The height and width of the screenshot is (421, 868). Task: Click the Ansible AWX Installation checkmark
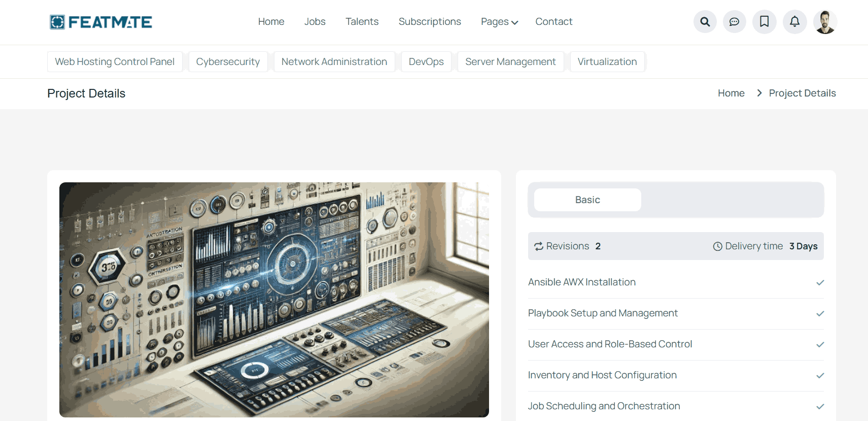click(820, 283)
